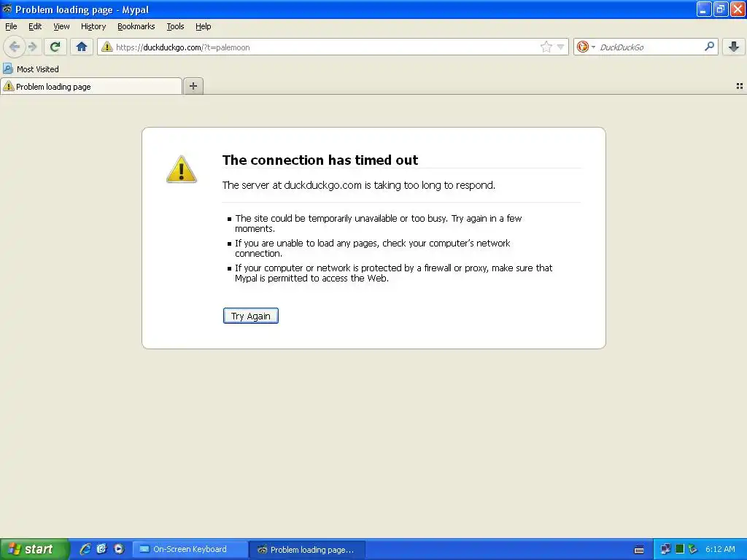Screen dimensions: 747x560
Task: Minimize the Mypal browser window
Action: click(704, 9)
